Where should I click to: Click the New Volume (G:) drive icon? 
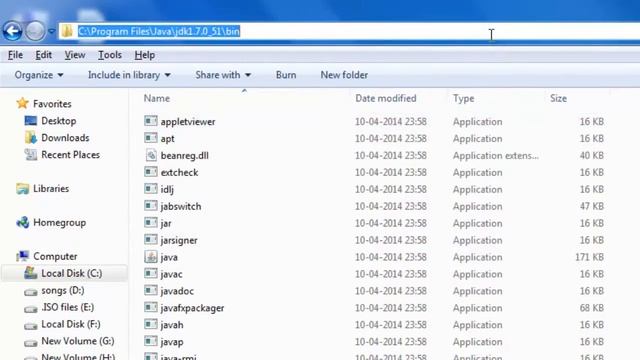(31, 343)
